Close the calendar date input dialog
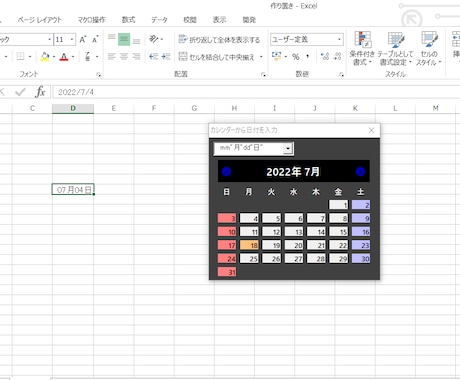Viewport: 460px width, 380px height. coord(371,130)
